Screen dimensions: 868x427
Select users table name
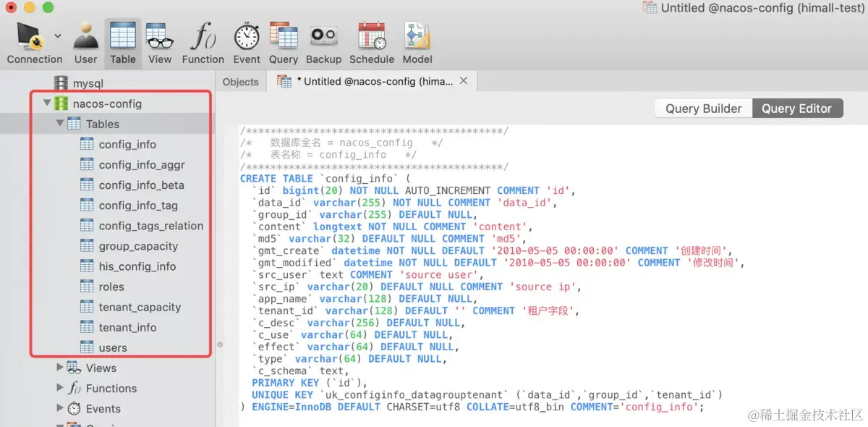point(113,347)
